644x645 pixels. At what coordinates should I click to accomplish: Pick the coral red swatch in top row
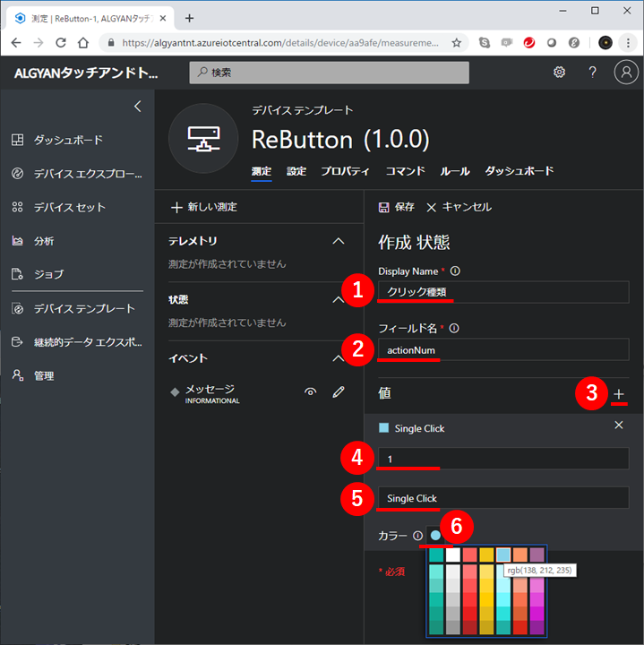469,555
